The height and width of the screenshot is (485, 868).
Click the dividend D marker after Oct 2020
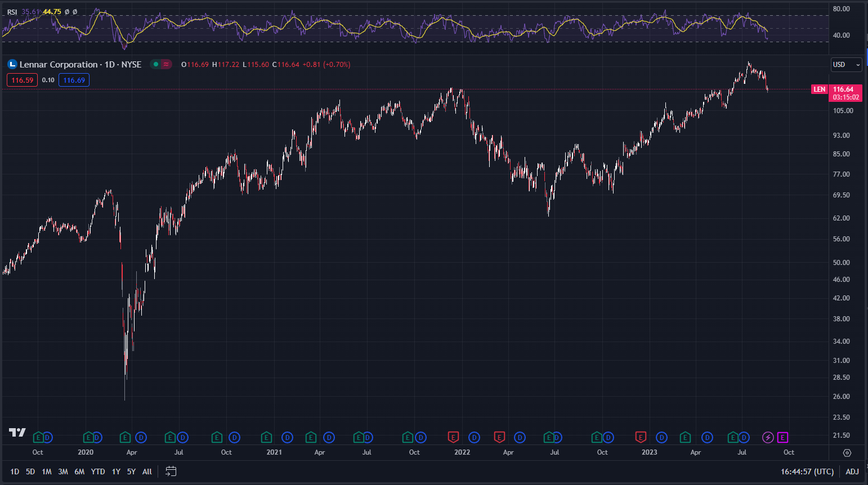235,437
